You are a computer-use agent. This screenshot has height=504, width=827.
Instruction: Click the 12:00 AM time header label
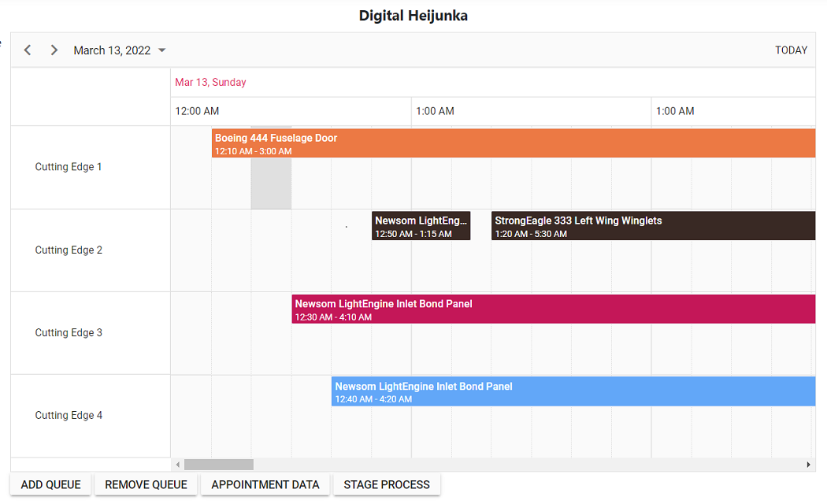pyautogui.click(x=197, y=111)
